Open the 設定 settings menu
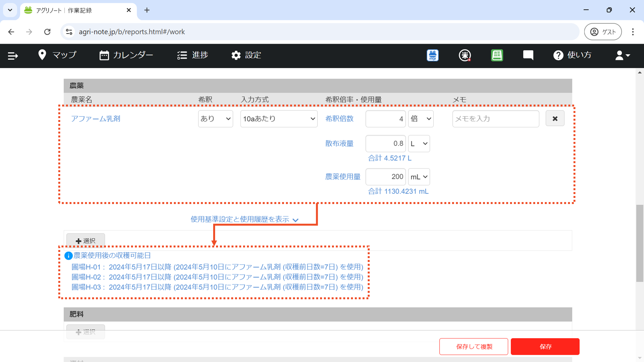Screen dimensions: 644x362 click(246, 55)
